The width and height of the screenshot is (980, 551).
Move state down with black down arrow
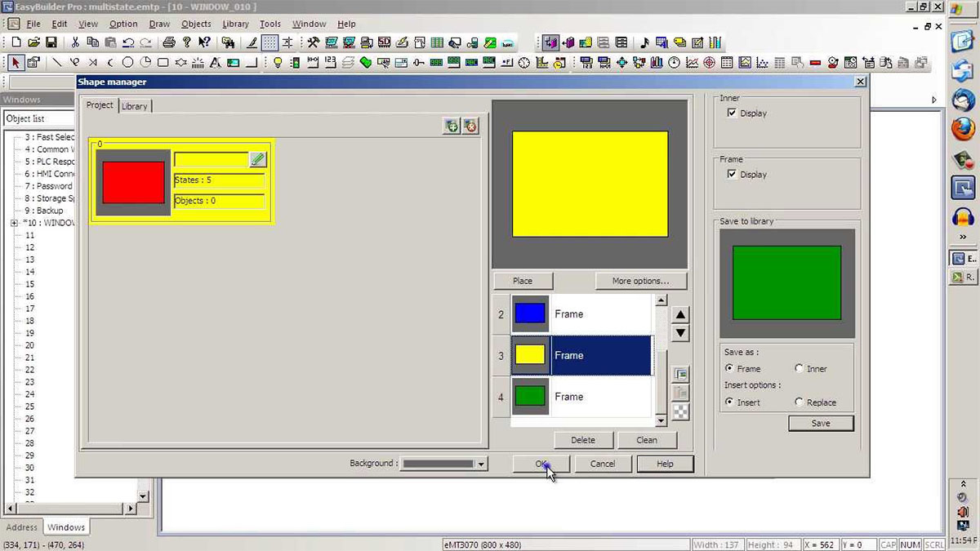[x=680, y=333]
